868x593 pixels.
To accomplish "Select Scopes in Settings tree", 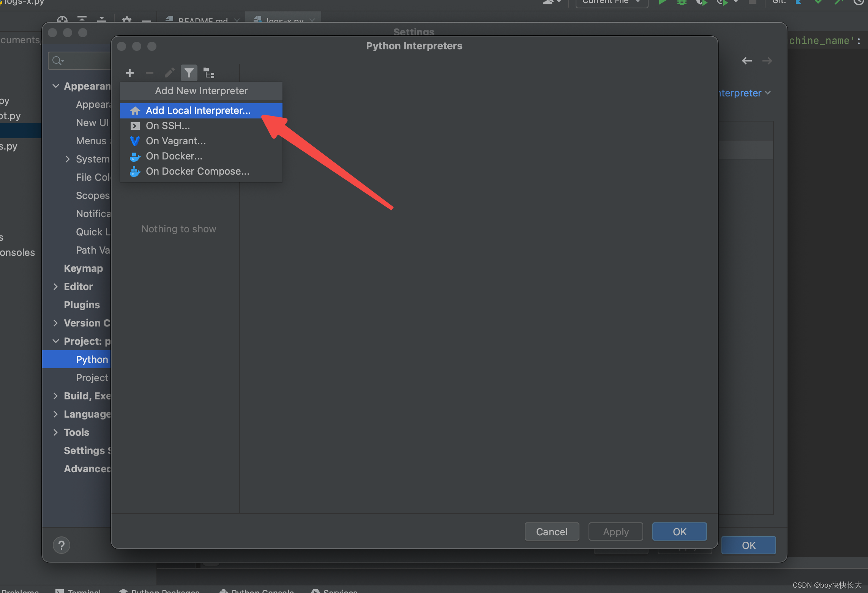I will [x=93, y=196].
